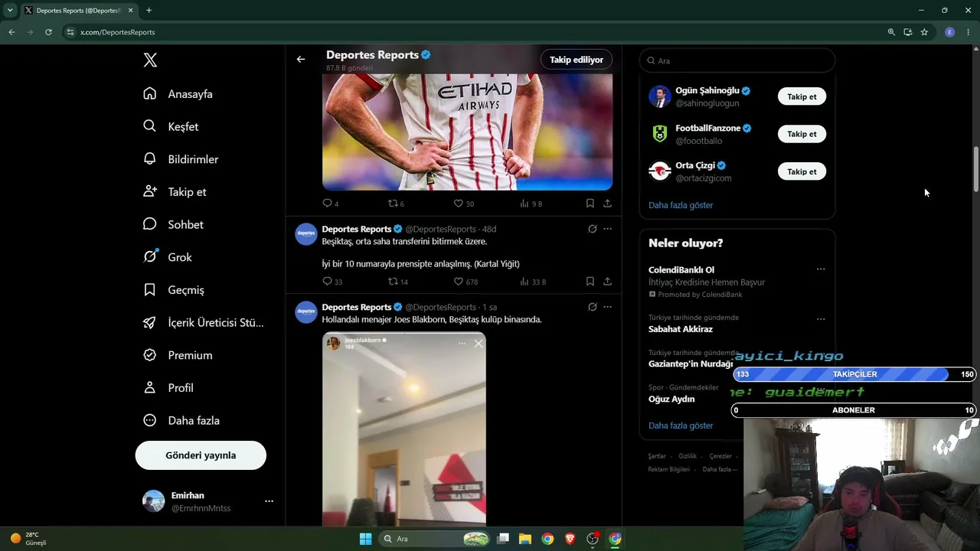Image resolution: width=980 pixels, height=551 pixels.
Task: Open the Joes Blakborn story video thumbnail
Action: click(x=404, y=429)
